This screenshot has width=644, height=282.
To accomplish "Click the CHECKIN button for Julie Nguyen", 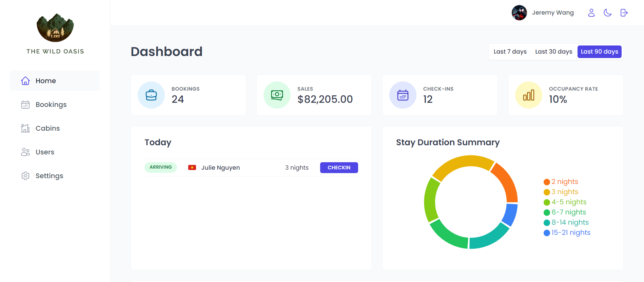I will click(x=339, y=167).
